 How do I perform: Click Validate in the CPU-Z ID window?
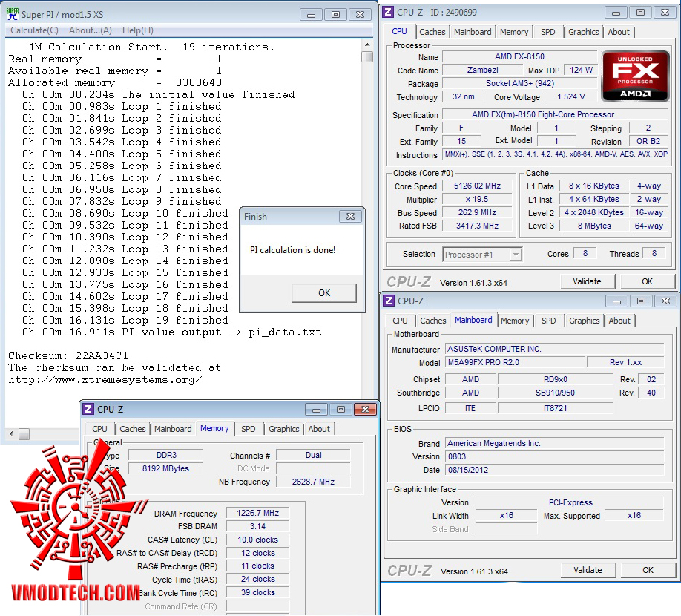tap(587, 281)
